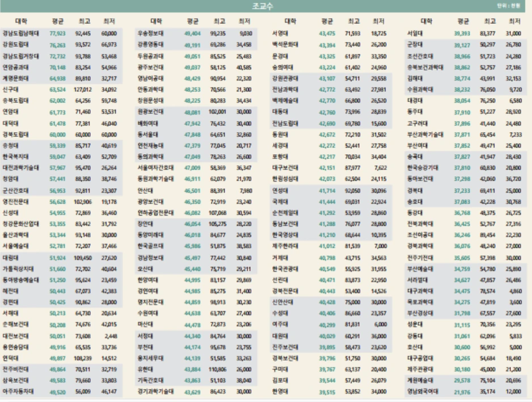Click the 경기과학기술대 row name

(156, 392)
